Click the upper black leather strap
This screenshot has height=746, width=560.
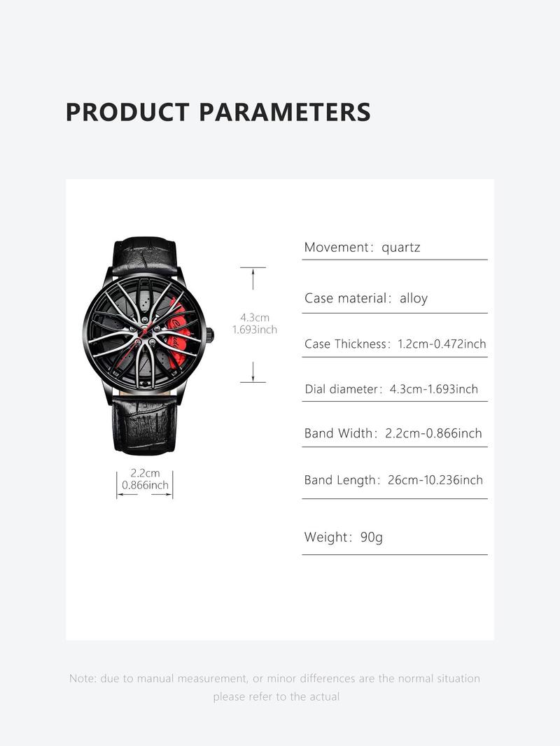click(146, 256)
